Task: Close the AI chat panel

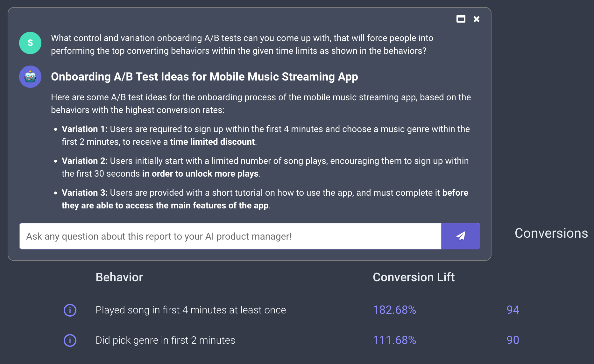Action: (x=477, y=19)
